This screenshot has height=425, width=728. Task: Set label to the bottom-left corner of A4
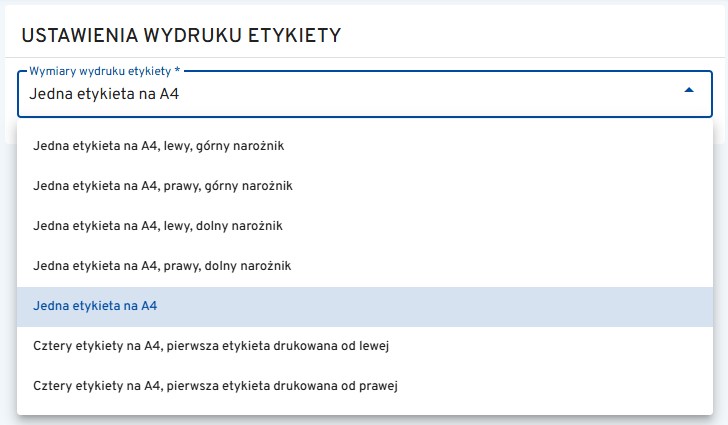click(158, 226)
